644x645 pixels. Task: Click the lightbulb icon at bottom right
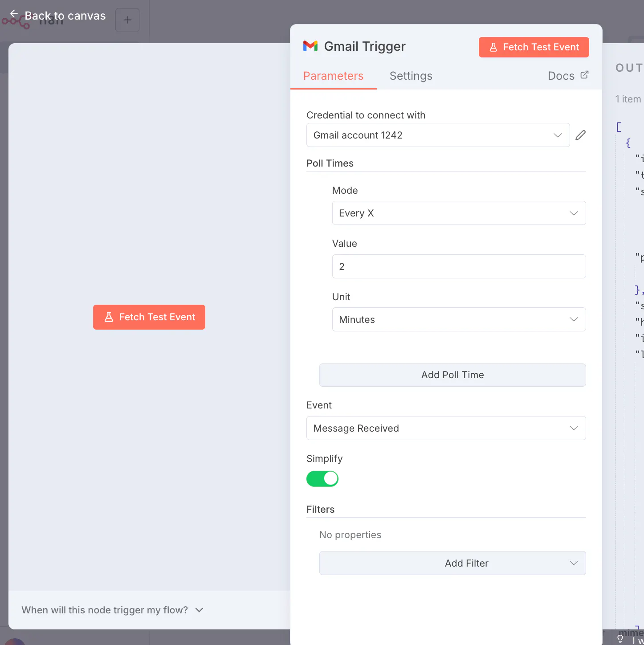(620, 639)
